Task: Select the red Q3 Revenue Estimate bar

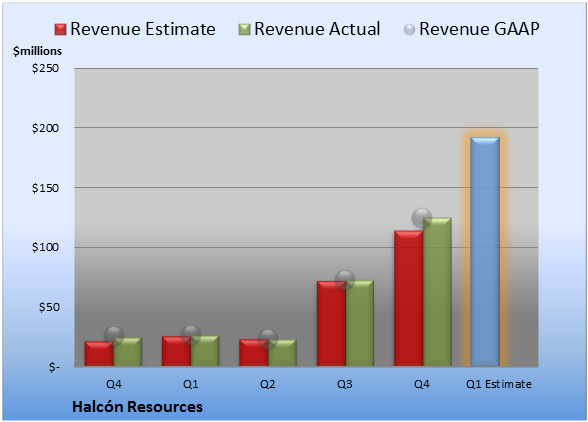Action: (x=331, y=323)
